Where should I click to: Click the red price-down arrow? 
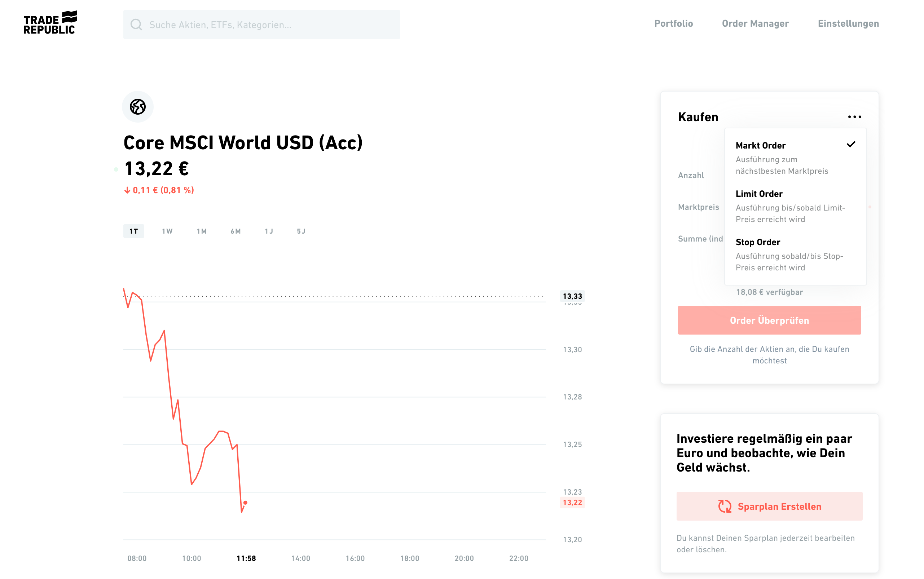[127, 190]
